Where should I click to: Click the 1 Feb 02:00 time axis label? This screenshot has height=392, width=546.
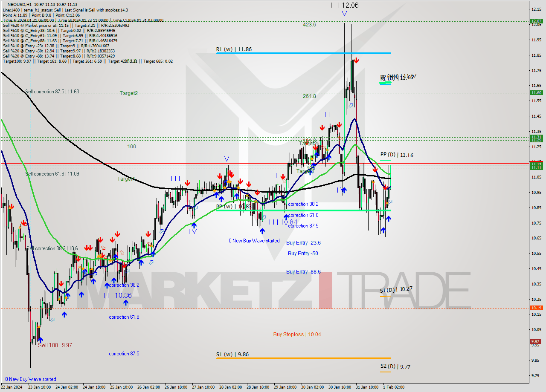[394, 387]
